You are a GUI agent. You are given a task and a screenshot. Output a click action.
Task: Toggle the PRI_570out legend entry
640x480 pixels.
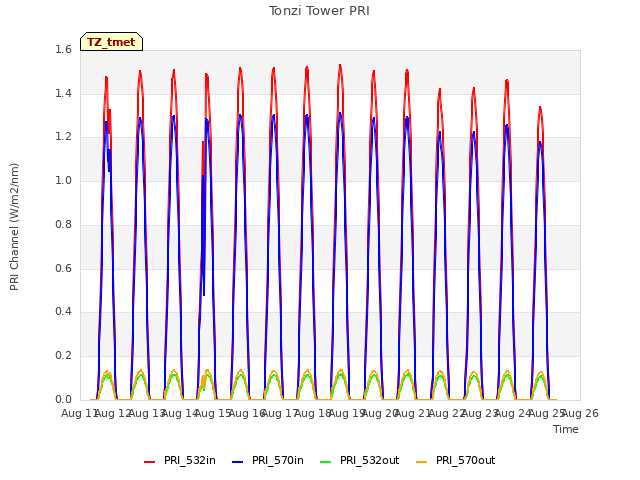[x=456, y=460]
